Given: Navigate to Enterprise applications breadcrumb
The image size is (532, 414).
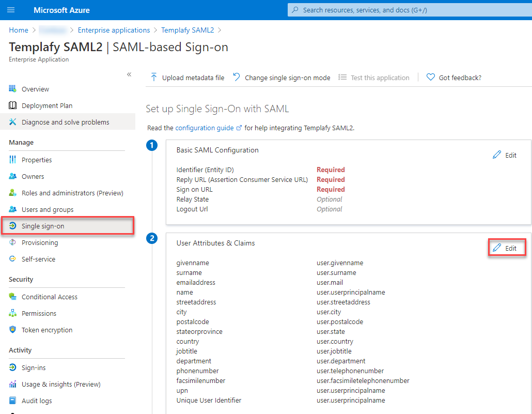Looking at the screenshot, I should 114,30.
